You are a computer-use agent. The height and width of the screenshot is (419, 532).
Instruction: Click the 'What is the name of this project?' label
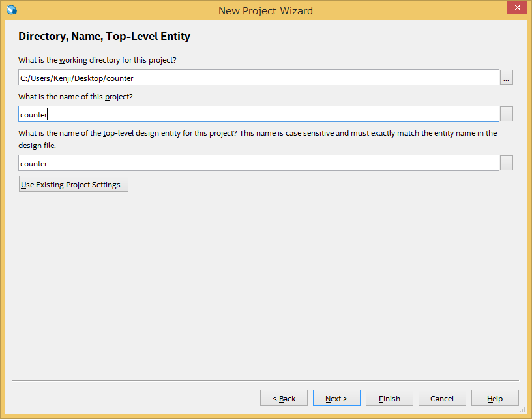(76, 97)
